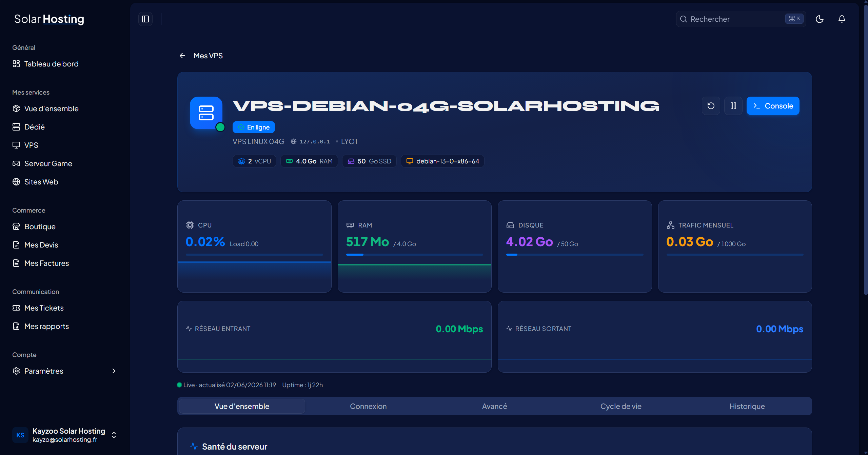Click the 0.00 Mbps incoming value

[x=459, y=329]
